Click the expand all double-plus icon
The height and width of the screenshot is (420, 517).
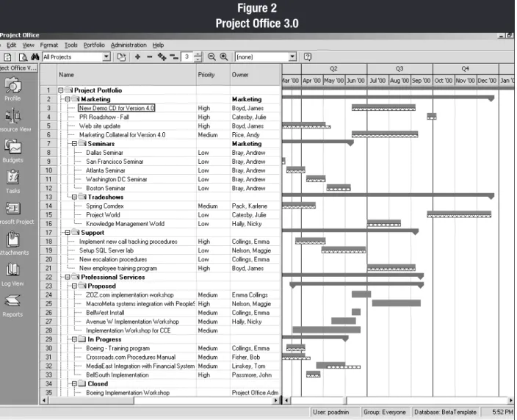162,57
